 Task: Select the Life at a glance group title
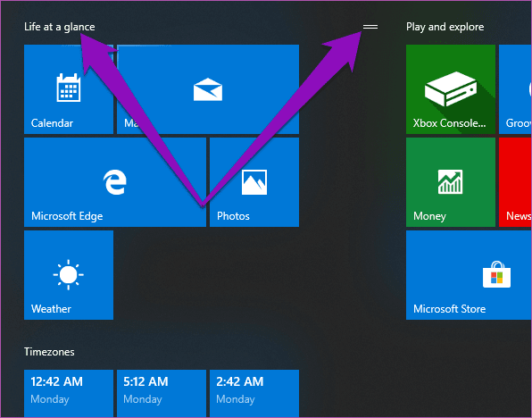(60, 27)
